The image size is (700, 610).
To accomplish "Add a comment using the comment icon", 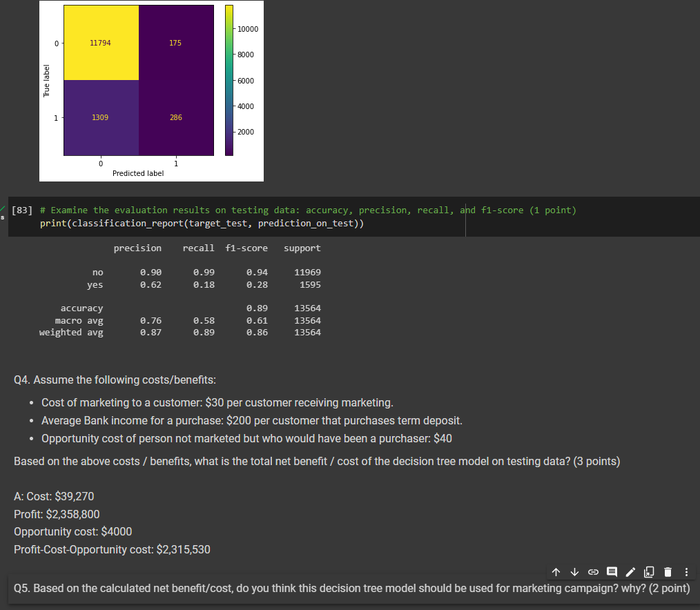I will [x=612, y=571].
